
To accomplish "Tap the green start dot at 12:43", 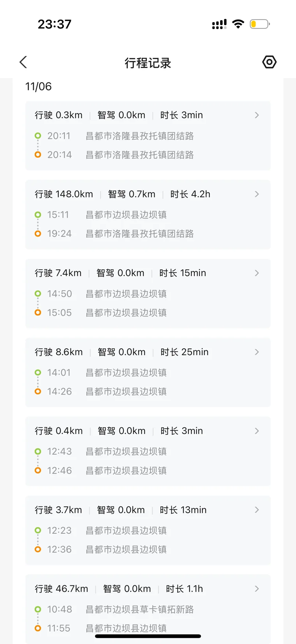I will click(x=38, y=451).
